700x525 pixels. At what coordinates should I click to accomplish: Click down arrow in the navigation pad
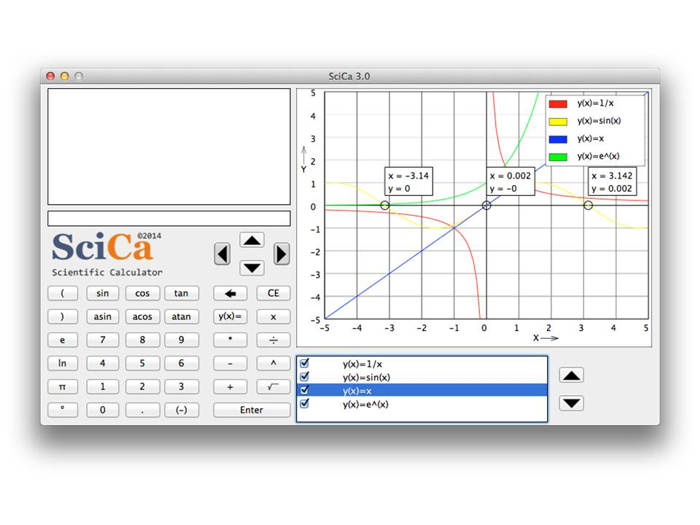252,267
